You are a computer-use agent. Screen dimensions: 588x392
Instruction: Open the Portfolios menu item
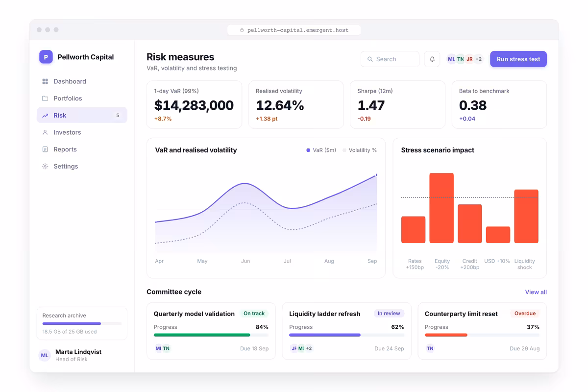[x=82, y=98]
